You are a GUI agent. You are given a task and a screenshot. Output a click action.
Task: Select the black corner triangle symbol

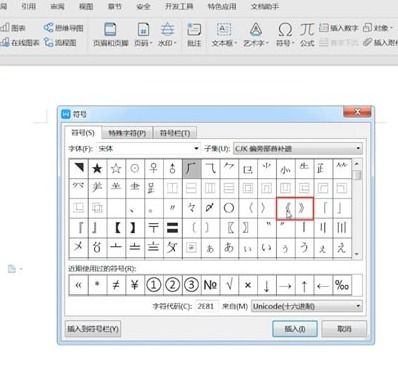click(x=79, y=168)
